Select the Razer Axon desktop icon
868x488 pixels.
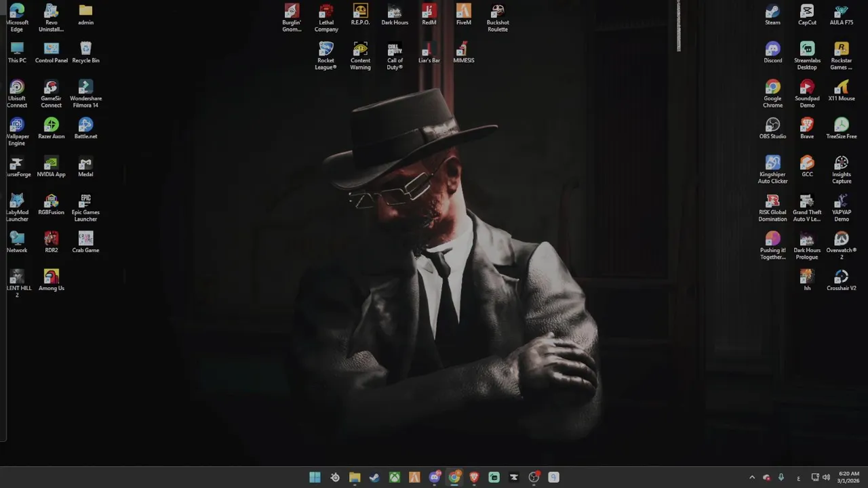point(52,129)
